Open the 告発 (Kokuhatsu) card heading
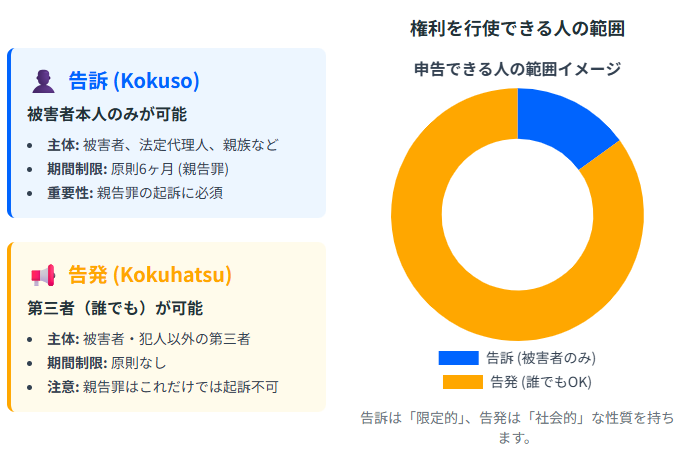The image size is (683, 453). click(x=149, y=275)
